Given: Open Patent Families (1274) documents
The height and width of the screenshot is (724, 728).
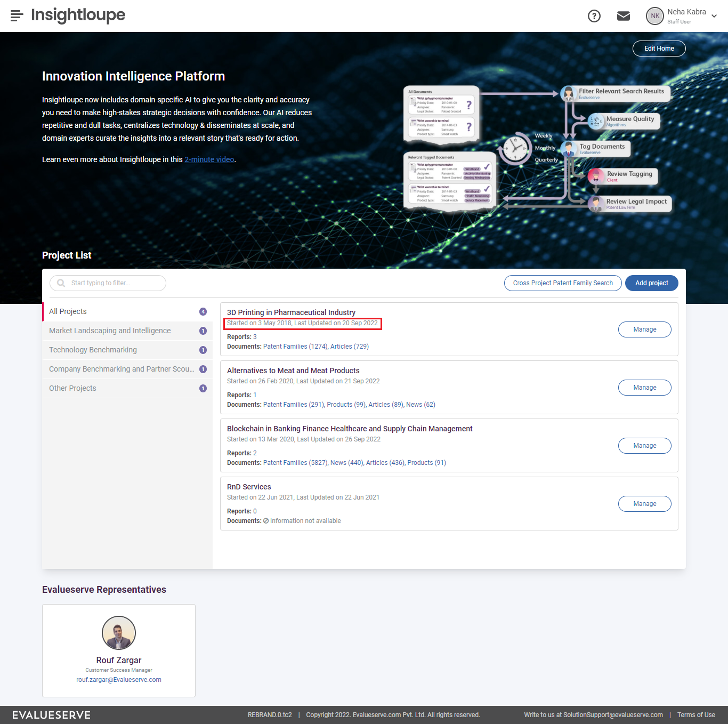Looking at the screenshot, I should [295, 347].
